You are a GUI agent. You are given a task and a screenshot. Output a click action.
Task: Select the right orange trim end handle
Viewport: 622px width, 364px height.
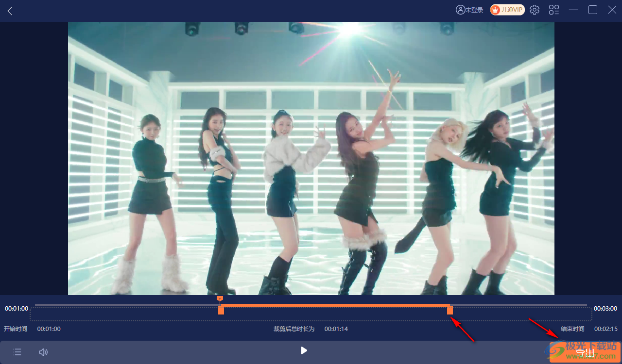click(450, 310)
